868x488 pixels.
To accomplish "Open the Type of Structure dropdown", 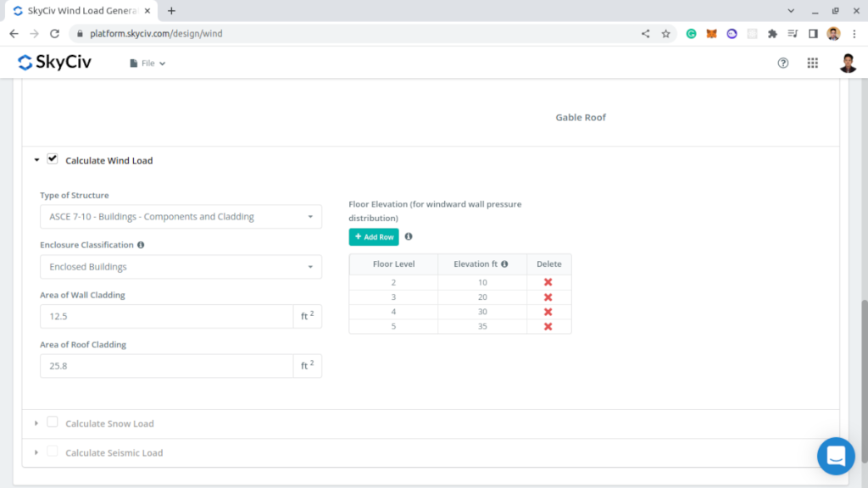I will click(x=181, y=217).
